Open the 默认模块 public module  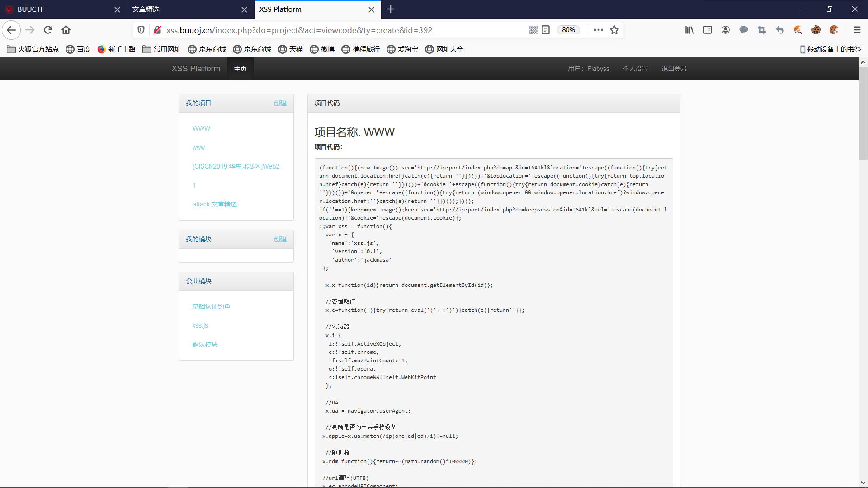[x=205, y=344]
